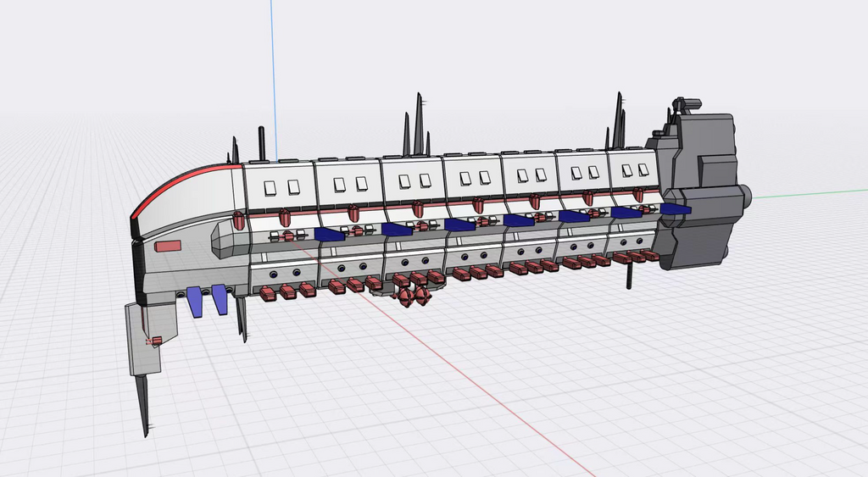This screenshot has width=868, height=477.
Task: Click the small red part on the bow keel
Action: pyautogui.click(x=155, y=341)
